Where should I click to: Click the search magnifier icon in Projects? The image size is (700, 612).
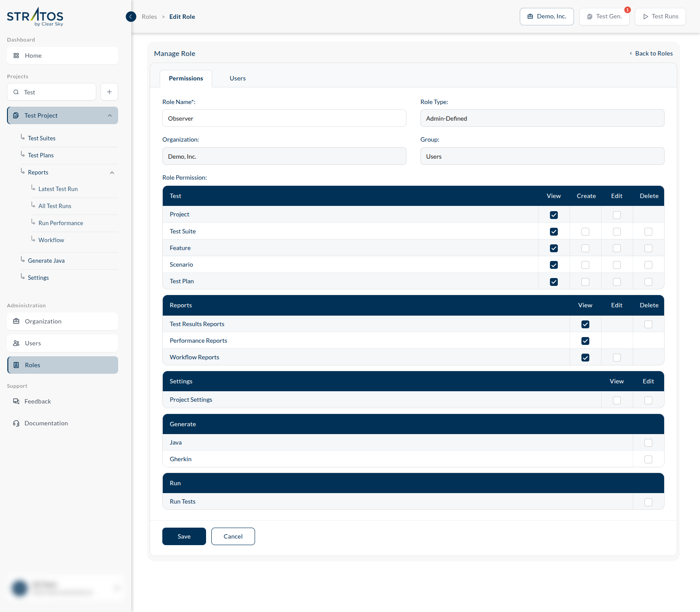point(16,92)
